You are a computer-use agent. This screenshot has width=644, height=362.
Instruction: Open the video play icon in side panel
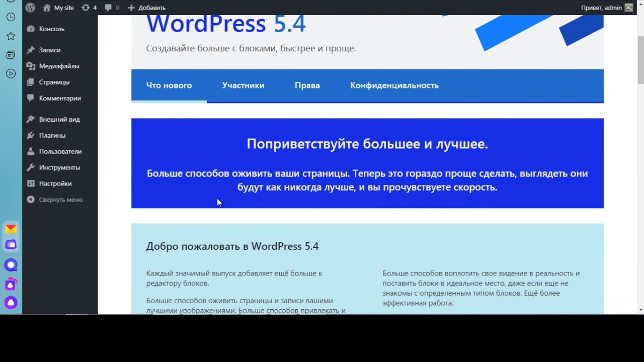[x=11, y=74]
